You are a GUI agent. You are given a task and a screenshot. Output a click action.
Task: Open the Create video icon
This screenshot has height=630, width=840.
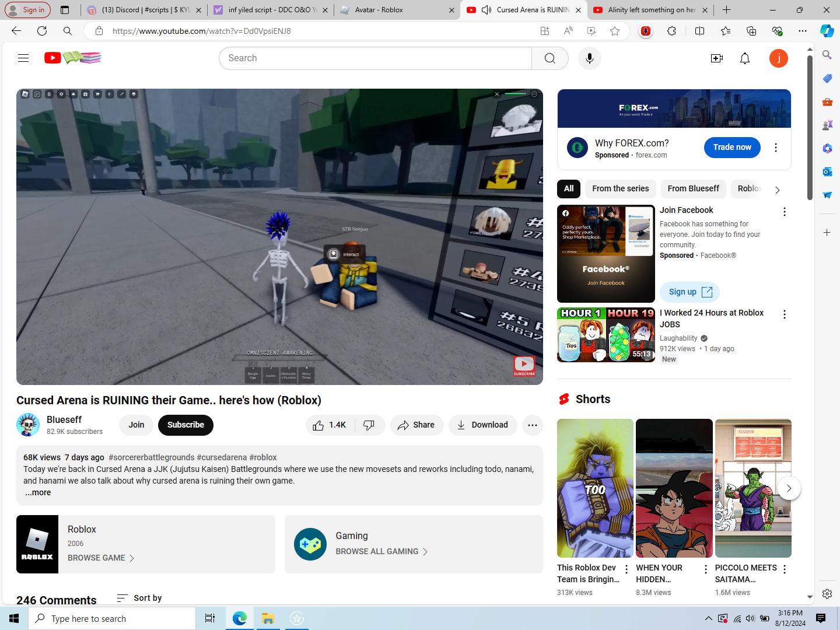click(x=717, y=58)
